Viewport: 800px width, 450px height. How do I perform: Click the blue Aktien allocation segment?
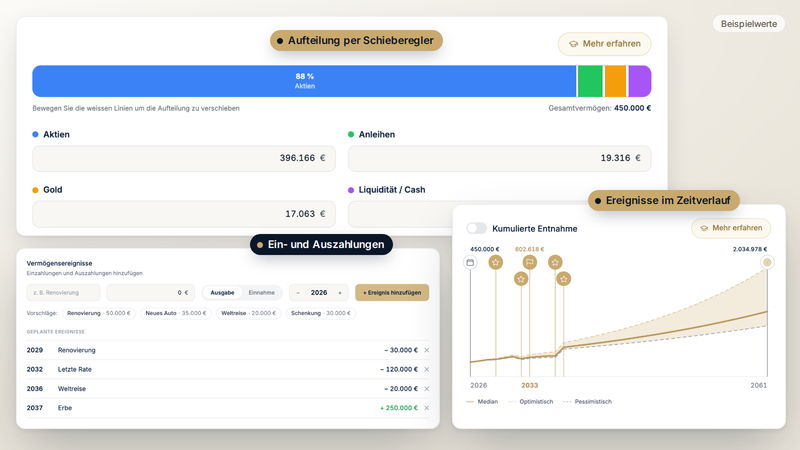coord(304,81)
